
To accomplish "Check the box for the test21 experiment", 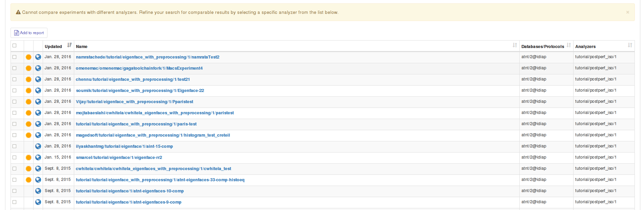I will coord(15,79).
